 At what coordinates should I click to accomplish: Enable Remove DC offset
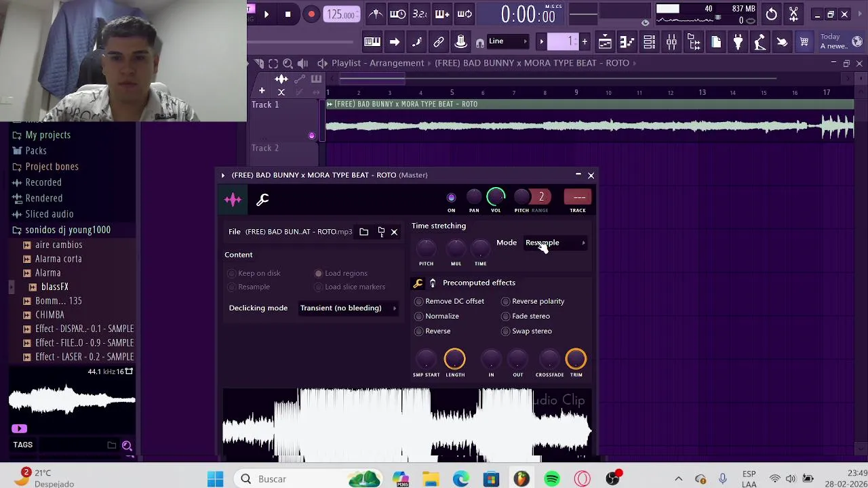tap(449, 301)
